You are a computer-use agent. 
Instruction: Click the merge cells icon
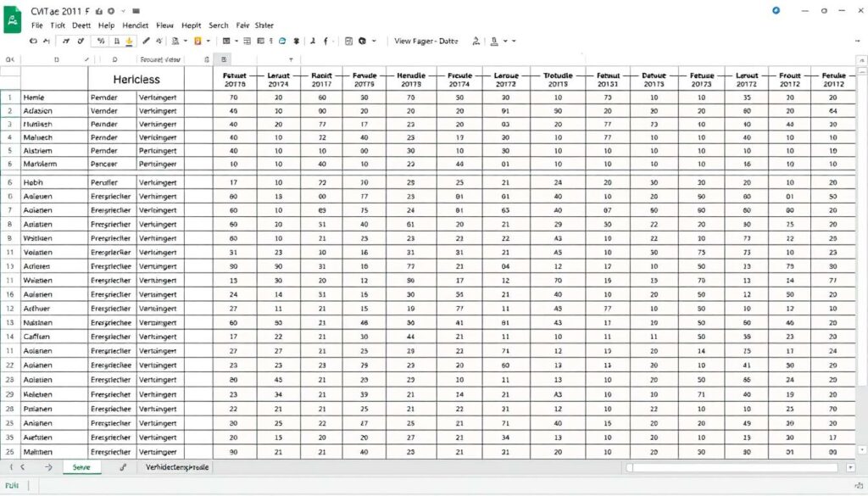click(247, 41)
